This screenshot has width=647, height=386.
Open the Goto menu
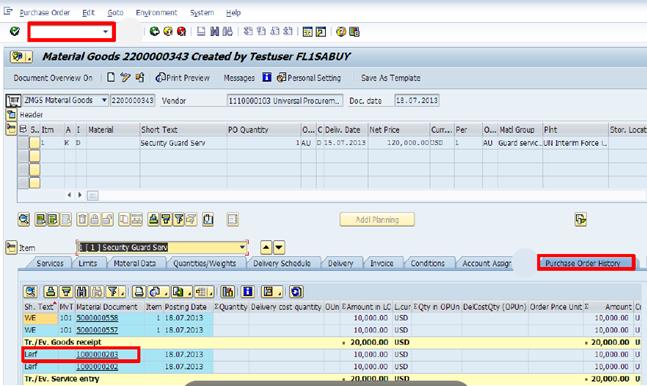(x=115, y=13)
